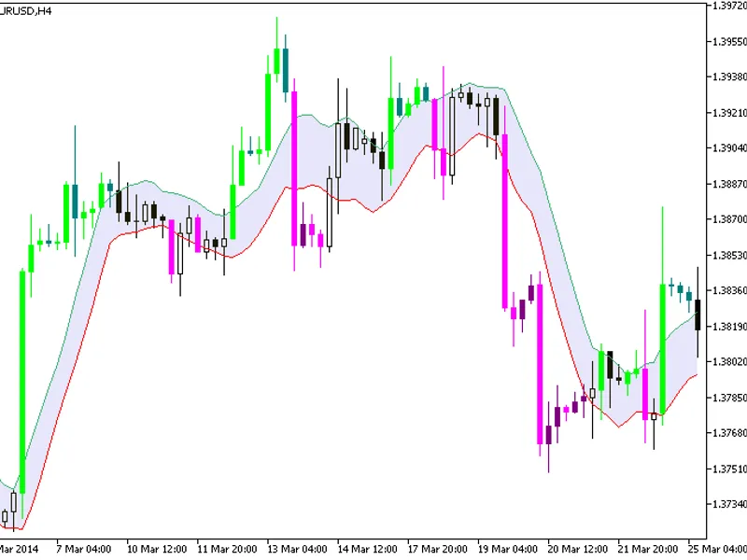747x560 pixels.
Task: Select the 13 Mar 04:00 time axis label
Action: coord(297,549)
